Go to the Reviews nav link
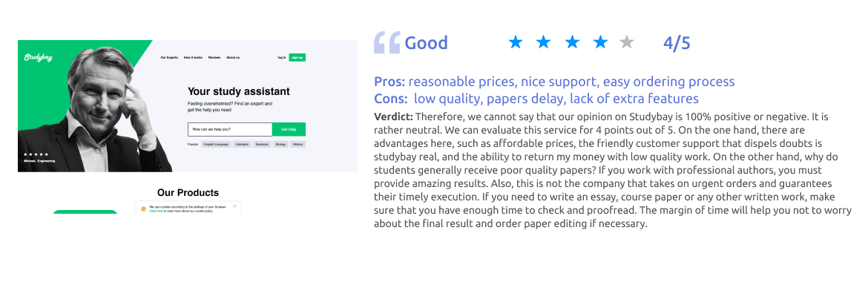The image size is (868, 282). pos(214,58)
